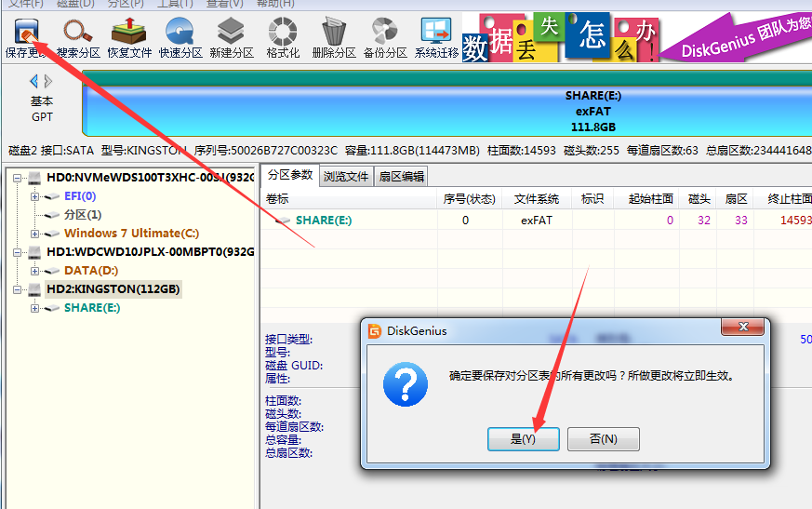Click the DiskGenius dialog title icon
This screenshot has width=812, height=509.
375,331
